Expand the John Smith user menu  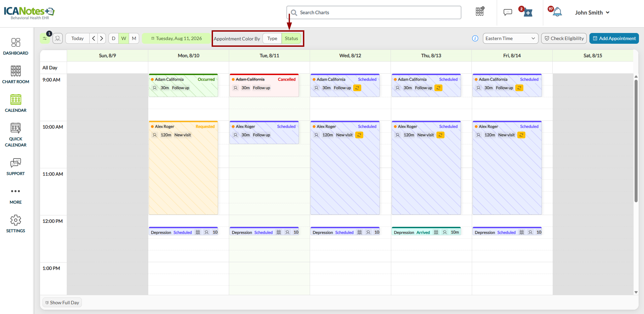(x=592, y=12)
